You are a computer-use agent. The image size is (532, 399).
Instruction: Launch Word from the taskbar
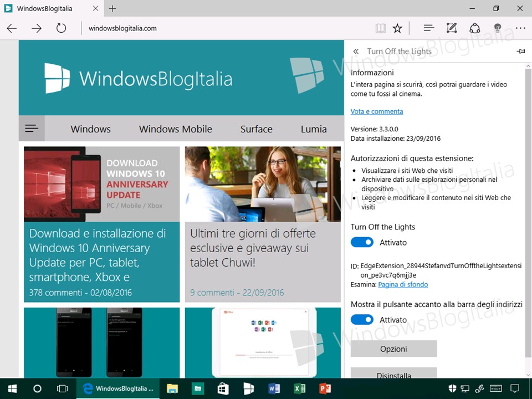click(274, 388)
